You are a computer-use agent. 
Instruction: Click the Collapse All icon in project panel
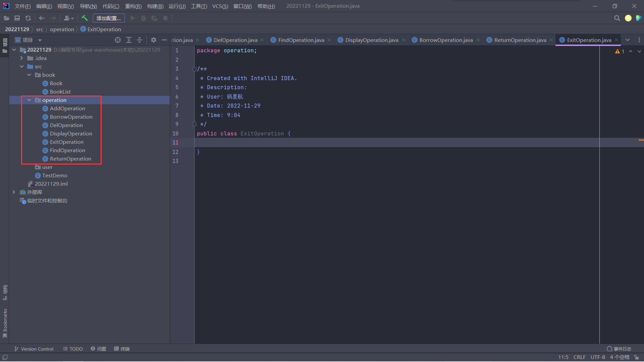(140, 40)
